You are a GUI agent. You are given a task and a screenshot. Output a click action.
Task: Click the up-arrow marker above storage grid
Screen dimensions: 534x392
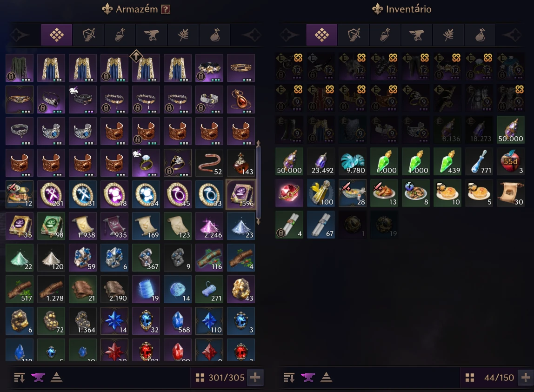click(x=136, y=56)
